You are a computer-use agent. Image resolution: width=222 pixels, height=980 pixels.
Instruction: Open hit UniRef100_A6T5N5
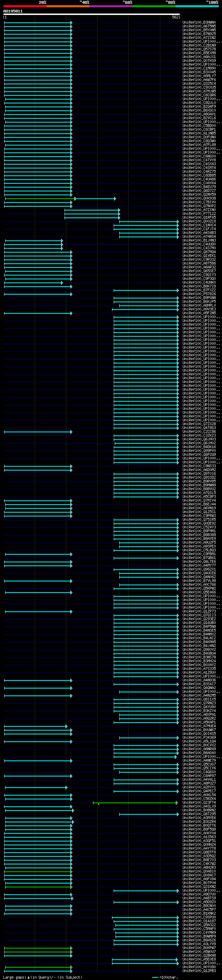199,26
